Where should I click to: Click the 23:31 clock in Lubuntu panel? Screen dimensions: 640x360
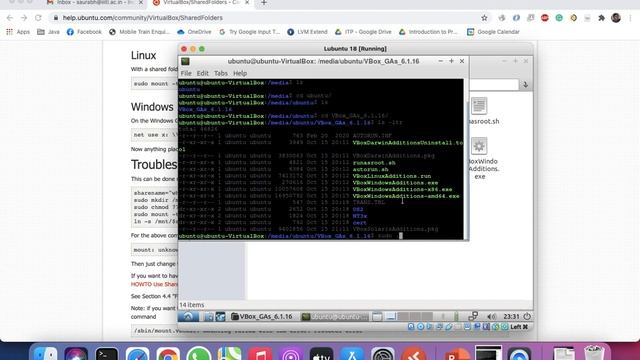tap(511, 316)
